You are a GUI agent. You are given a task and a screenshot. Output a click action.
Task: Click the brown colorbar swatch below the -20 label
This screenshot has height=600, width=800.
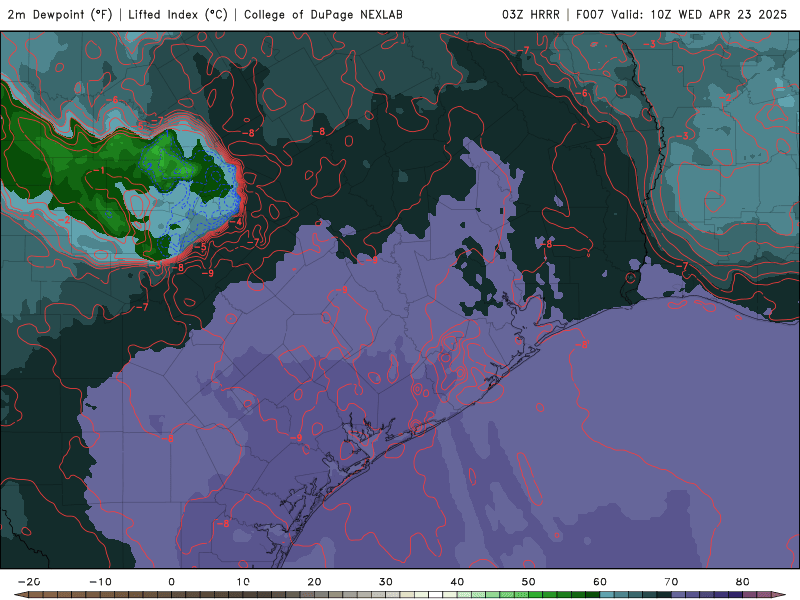pyautogui.click(x=36, y=595)
